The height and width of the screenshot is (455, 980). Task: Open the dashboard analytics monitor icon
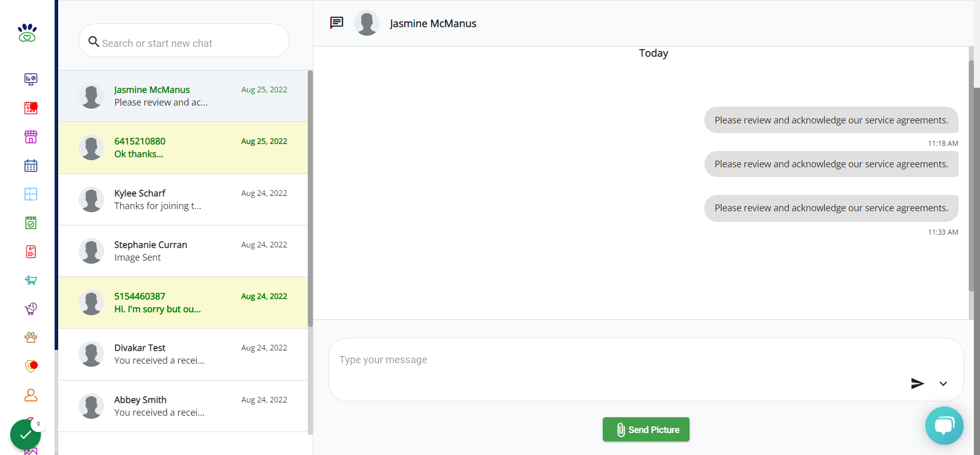coord(31,79)
